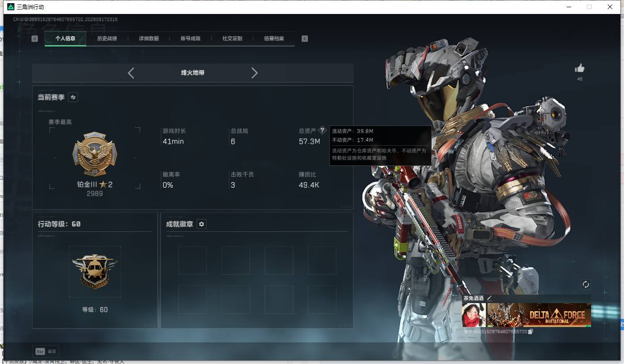Switch to the 历史战绩 tab
The height and width of the screenshot is (364, 624).
point(107,39)
